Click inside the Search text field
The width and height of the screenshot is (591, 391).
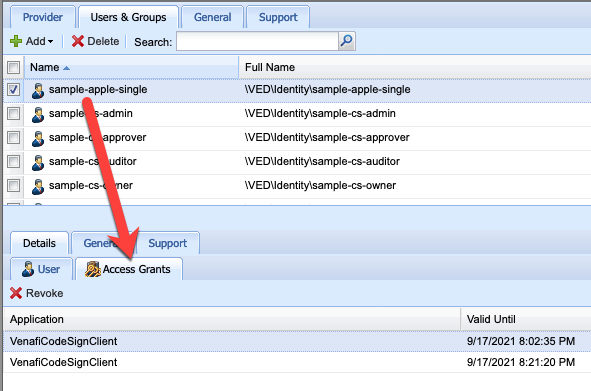257,41
